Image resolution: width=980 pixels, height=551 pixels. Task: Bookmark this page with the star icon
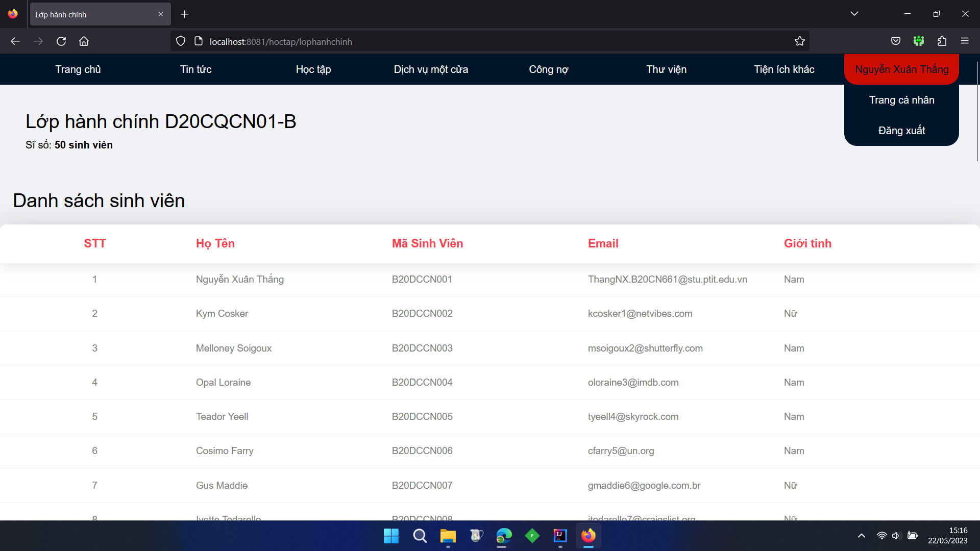click(800, 41)
